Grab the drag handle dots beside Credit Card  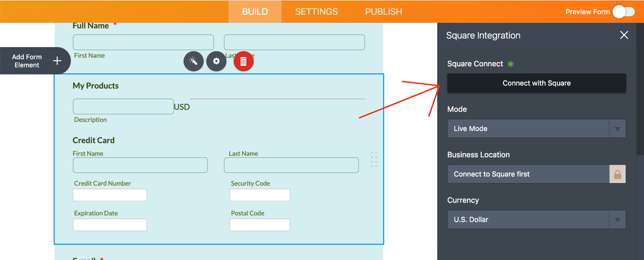coord(374,160)
